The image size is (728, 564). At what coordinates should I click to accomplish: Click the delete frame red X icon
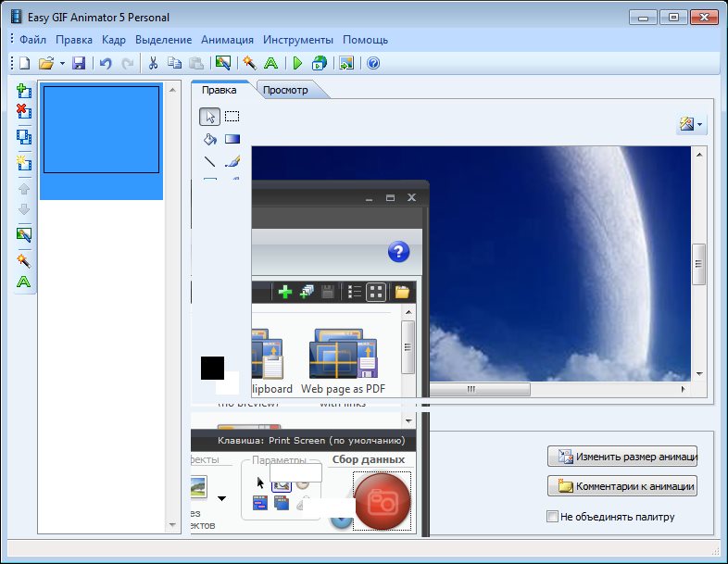(24, 112)
